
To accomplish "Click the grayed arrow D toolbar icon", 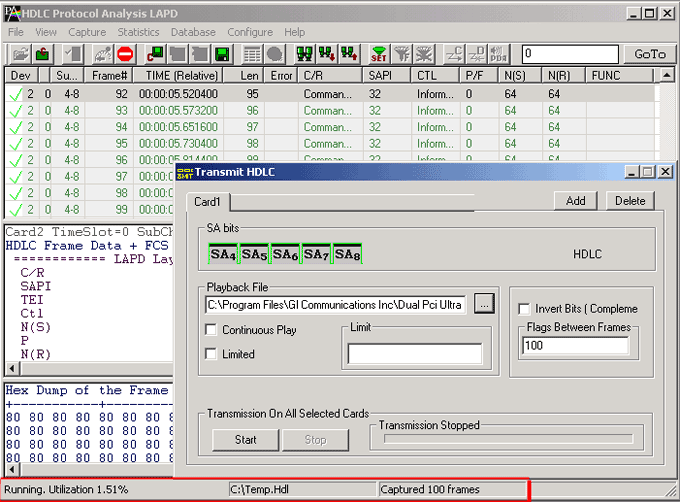I will coord(477,55).
